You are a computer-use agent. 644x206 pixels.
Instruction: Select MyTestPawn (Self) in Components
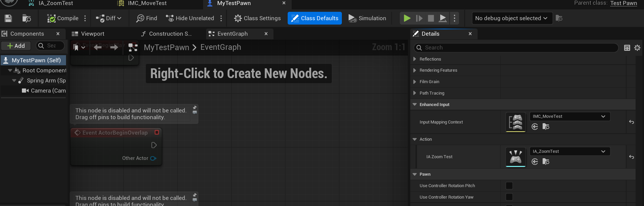point(33,60)
